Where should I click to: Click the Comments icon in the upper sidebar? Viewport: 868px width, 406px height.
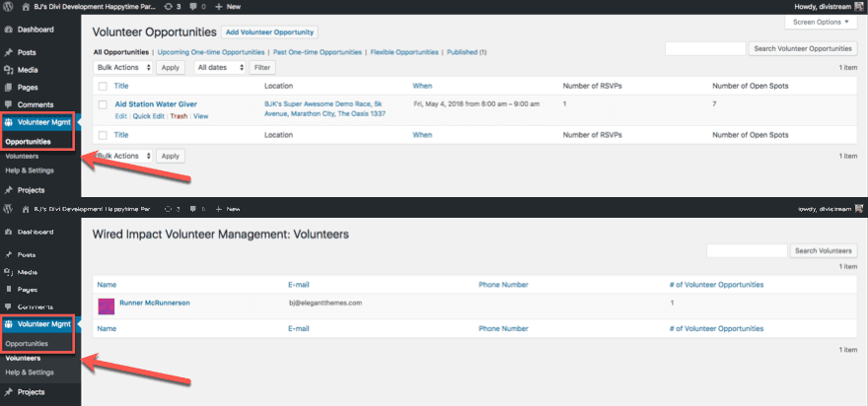click(x=9, y=104)
